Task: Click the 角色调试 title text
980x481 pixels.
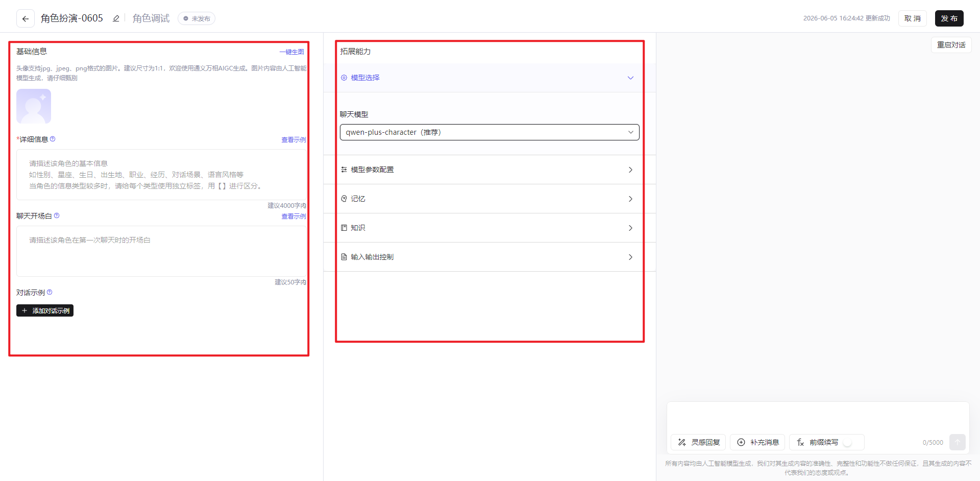Action: click(x=151, y=18)
